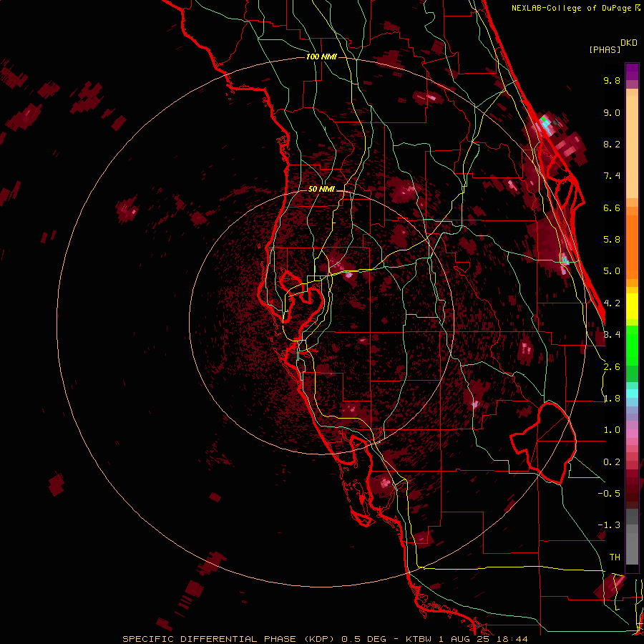Click the 1 AUG 25 date text
Viewport: 644px width, 644px height.
(x=466, y=639)
